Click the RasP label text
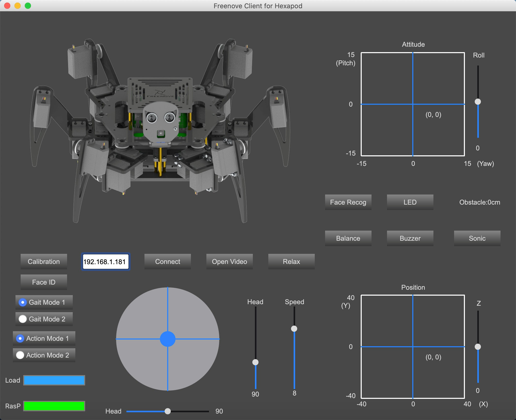 point(13,406)
